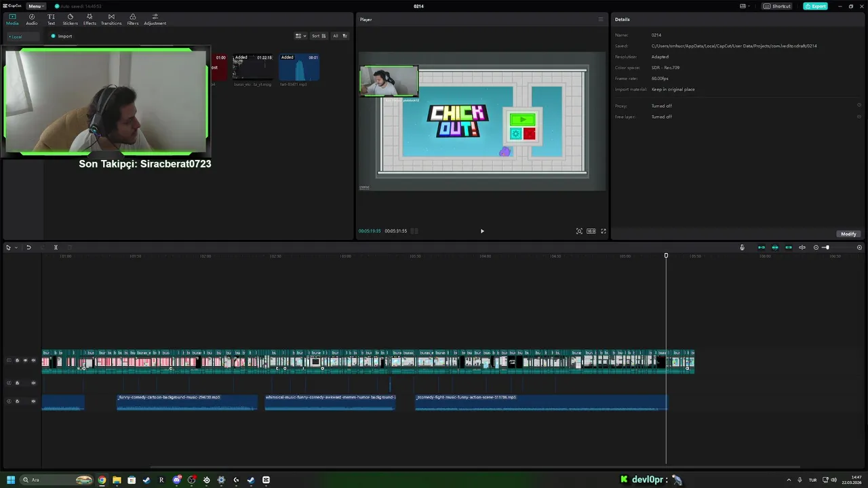Image resolution: width=868 pixels, height=488 pixels.
Task: Click the Proxy info icon
Action: pyautogui.click(x=859, y=105)
